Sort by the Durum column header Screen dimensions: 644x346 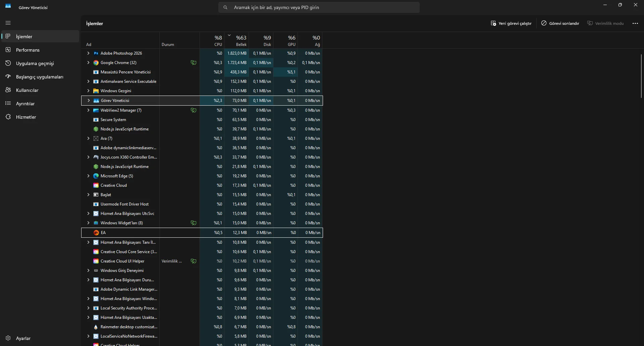[180, 40]
